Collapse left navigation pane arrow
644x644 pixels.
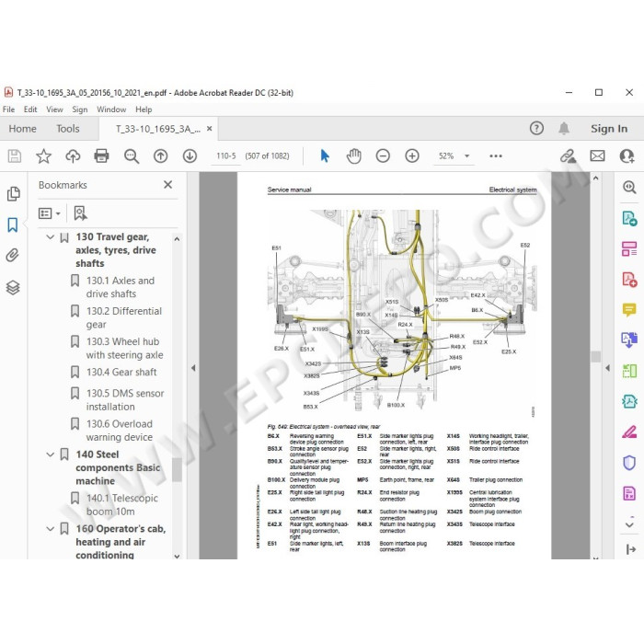(x=193, y=368)
